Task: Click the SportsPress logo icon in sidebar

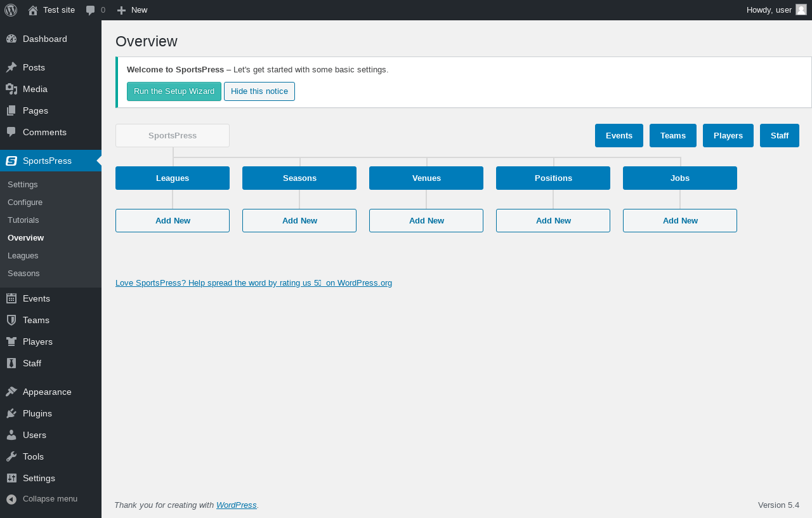Action: point(11,161)
